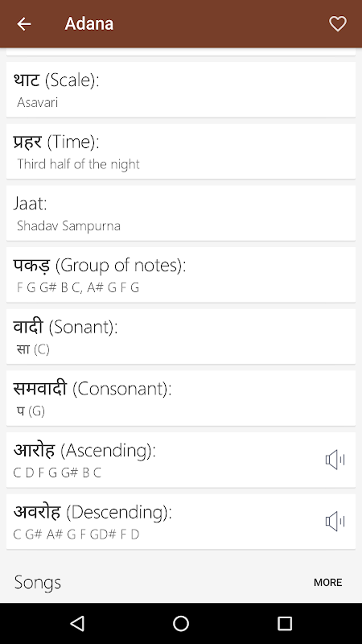Select Jaat card Shadav Sampurna
Image resolution: width=362 pixels, height=644 pixels.
(181, 213)
